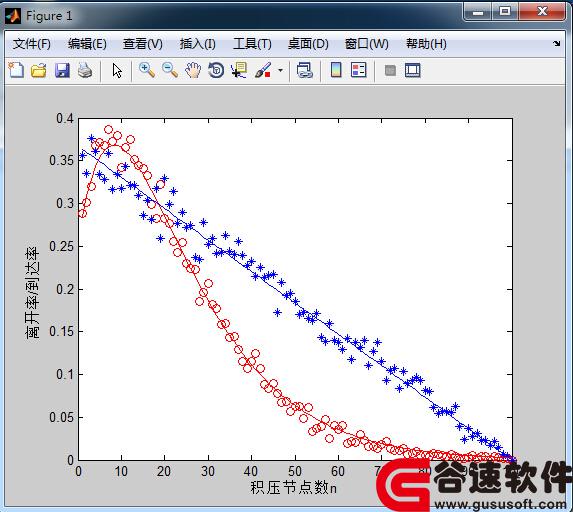Open the 帮助(H) menu
Screen dimensions: 573x512
(426, 44)
